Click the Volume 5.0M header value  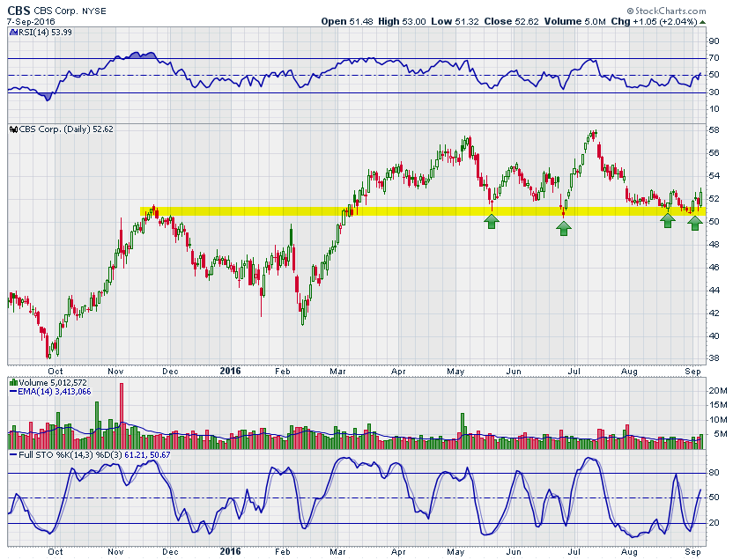coord(574,21)
